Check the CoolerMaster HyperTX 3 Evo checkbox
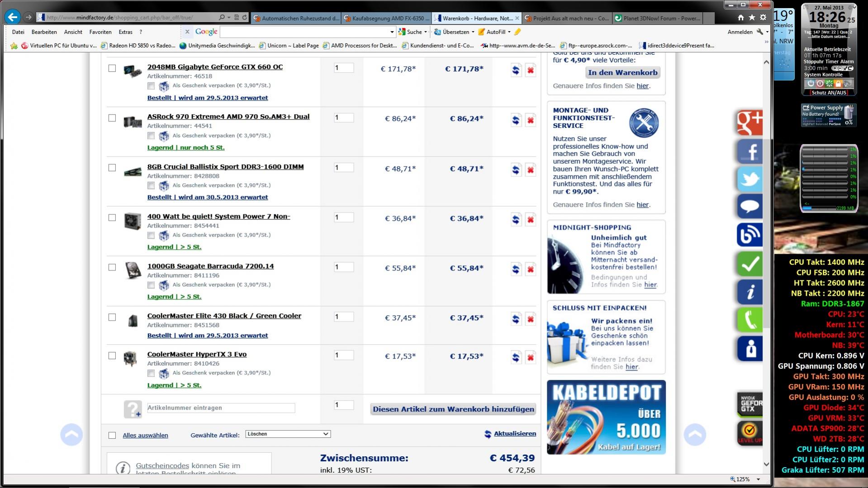 click(x=112, y=355)
